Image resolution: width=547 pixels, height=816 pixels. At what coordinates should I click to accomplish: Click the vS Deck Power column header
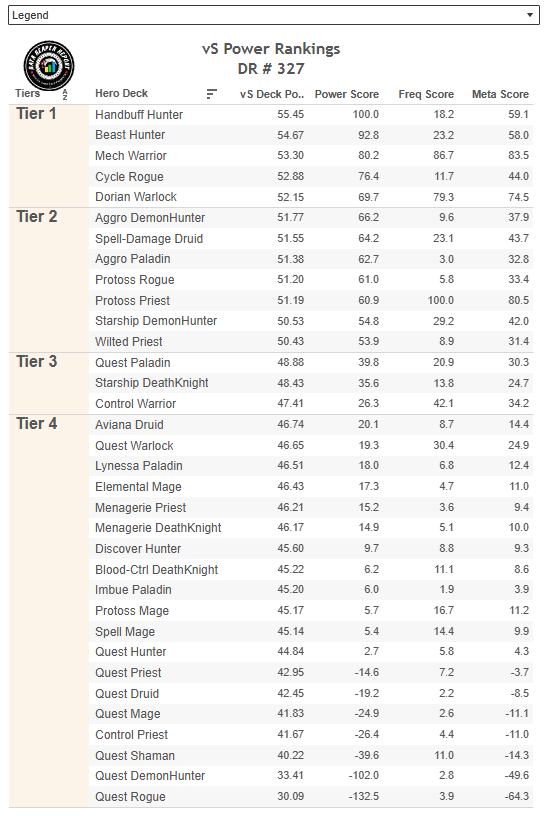click(272, 94)
